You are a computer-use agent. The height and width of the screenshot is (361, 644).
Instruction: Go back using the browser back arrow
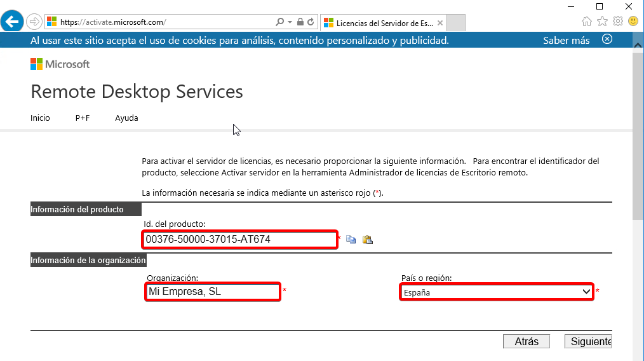(12, 20)
